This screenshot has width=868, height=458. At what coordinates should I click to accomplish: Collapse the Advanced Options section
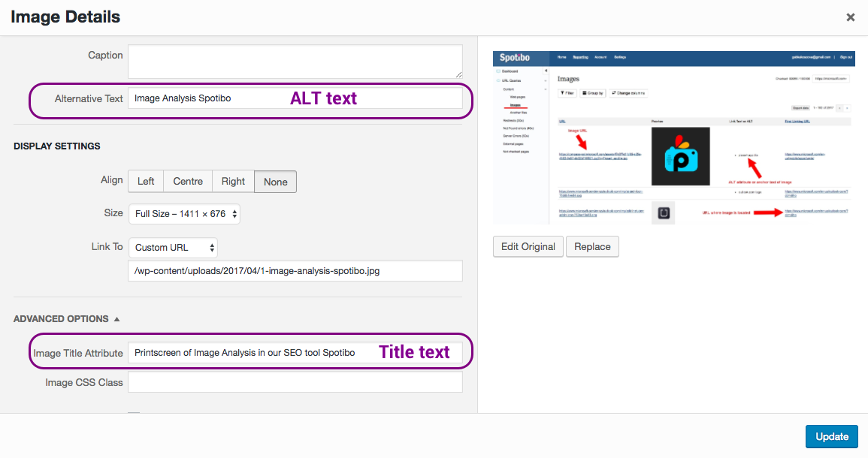coord(66,319)
